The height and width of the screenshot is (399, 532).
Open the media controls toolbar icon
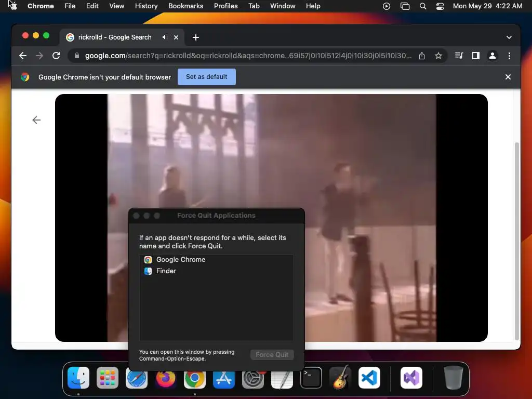[x=459, y=56]
